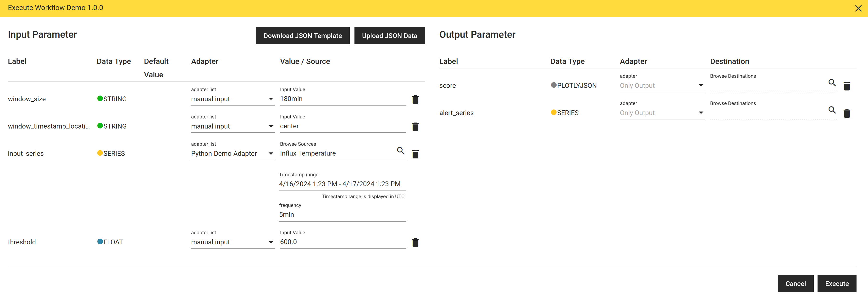Click the FLOAT data type text
868x297 pixels.
(x=113, y=242)
